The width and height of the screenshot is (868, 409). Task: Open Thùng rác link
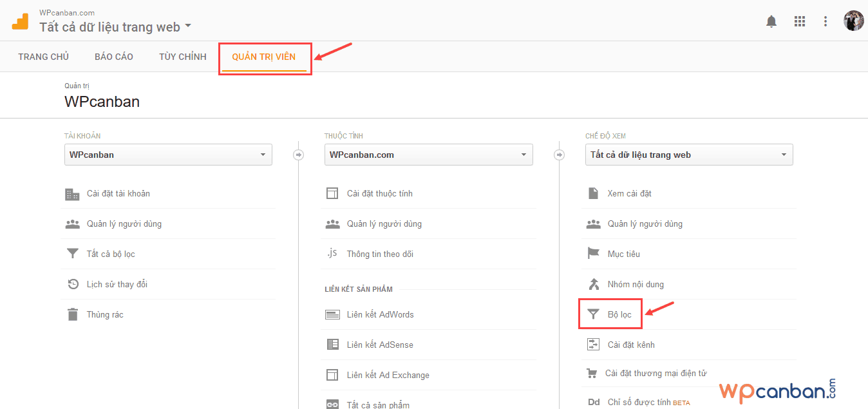coord(105,314)
